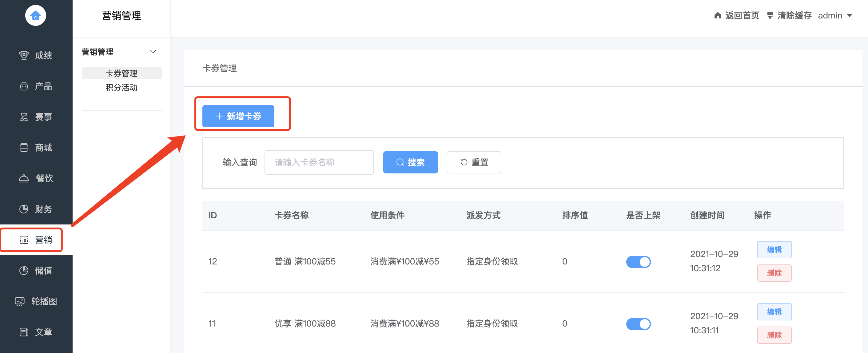Select cell 消费满¥100减¥88
Screen dimensions: 868x353
(x=405, y=324)
